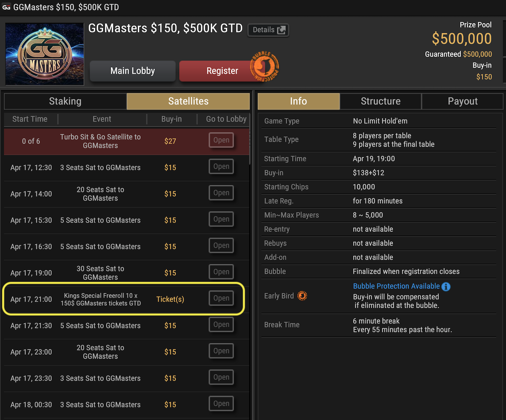Open the tournament Details popup
The width and height of the screenshot is (506, 420).
[268, 30]
